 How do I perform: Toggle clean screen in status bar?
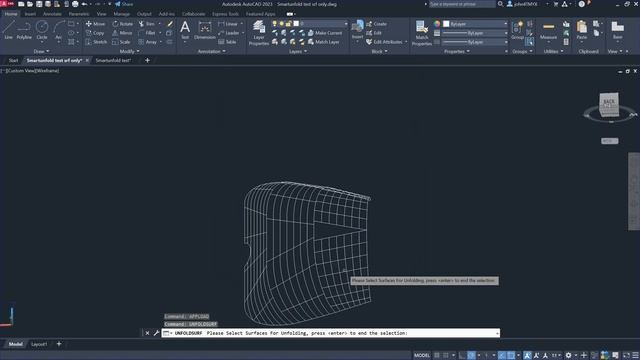click(627, 356)
